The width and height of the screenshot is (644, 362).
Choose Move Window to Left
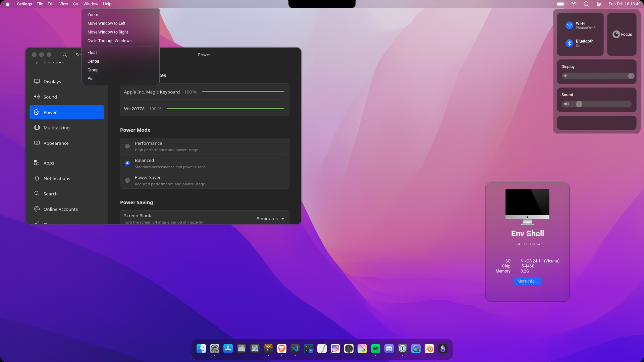click(x=106, y=23)
